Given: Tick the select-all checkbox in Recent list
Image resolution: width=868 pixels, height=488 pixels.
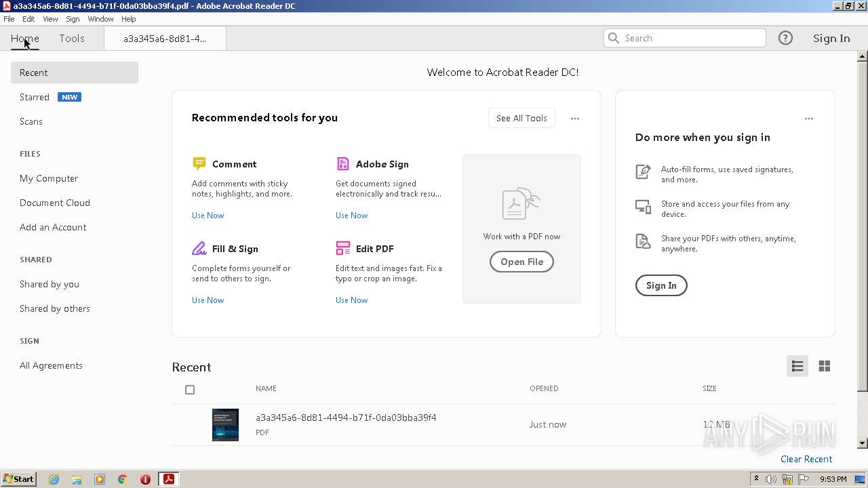Looking at the screenshot, I should pyautogui.click(x=190, y=389).
